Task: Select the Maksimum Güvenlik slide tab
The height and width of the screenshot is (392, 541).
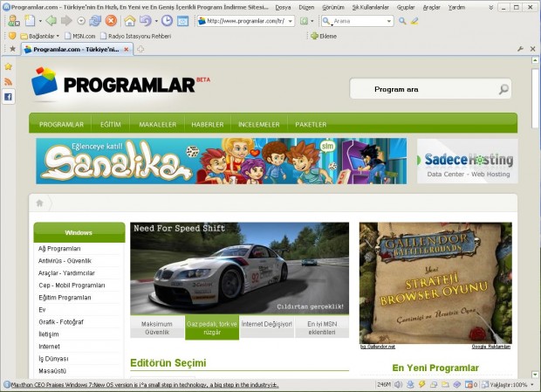Action: click(157, 327)
